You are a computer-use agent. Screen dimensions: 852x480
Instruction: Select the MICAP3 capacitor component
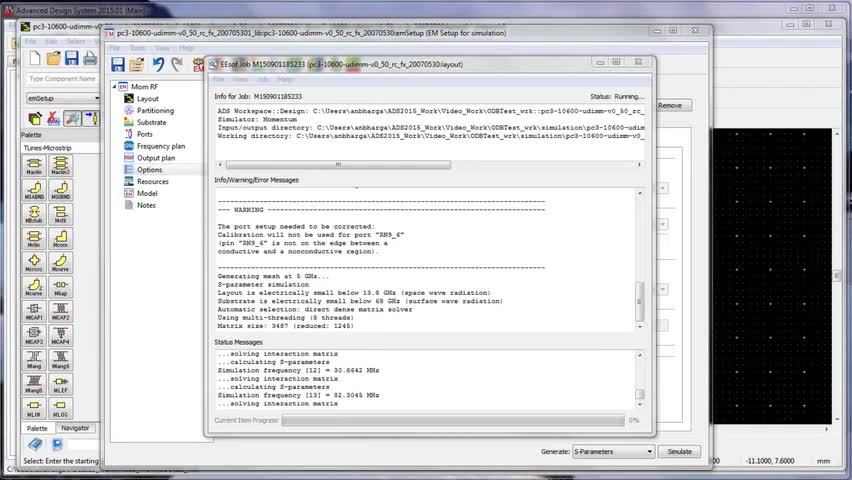(x=34, y=335)
